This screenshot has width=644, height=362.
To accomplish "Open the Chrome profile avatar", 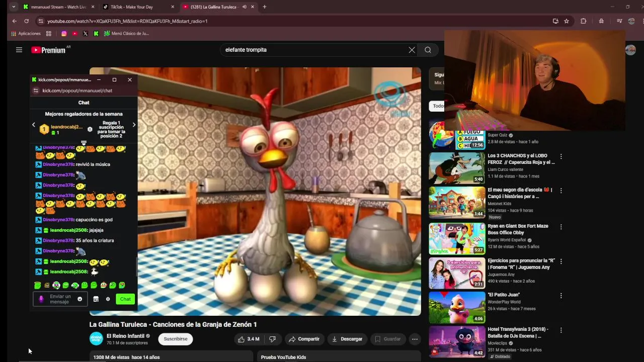I will coord(631,21).
